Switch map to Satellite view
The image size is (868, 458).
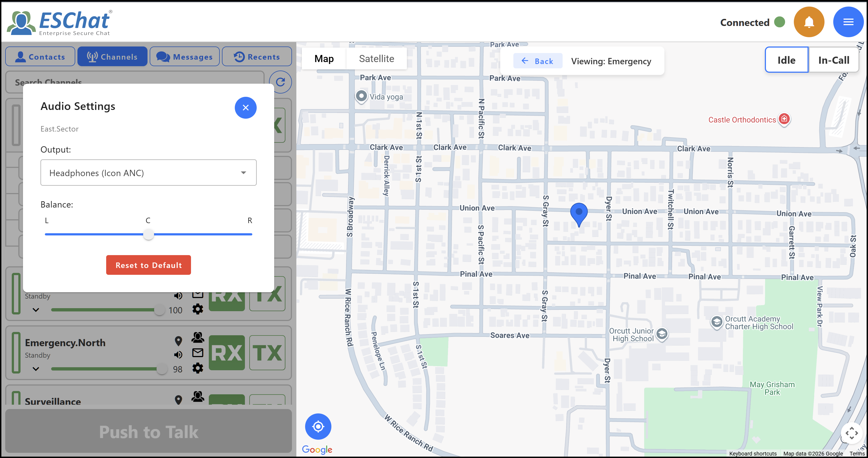click(376, 59)
